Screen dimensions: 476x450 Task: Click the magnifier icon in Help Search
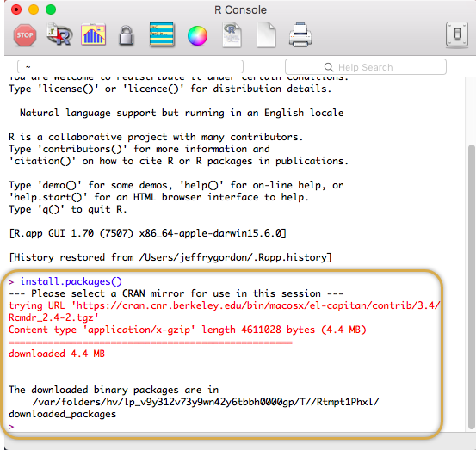coord(329,67)
